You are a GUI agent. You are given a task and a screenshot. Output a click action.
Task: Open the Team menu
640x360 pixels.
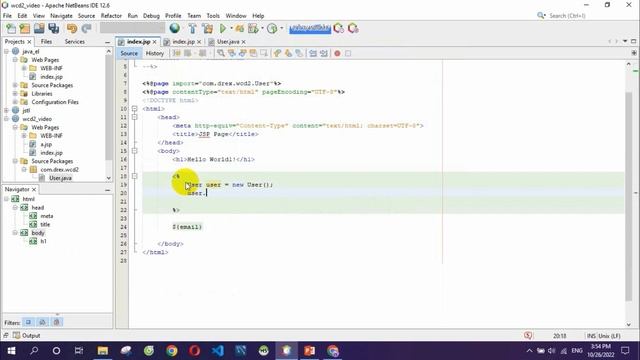click(194, 16)
